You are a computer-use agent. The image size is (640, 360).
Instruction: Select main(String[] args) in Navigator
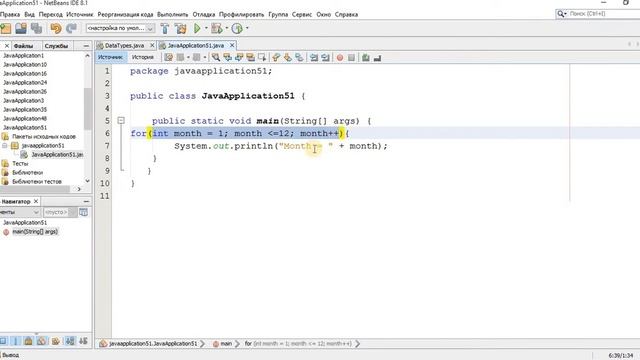(35, 232)
